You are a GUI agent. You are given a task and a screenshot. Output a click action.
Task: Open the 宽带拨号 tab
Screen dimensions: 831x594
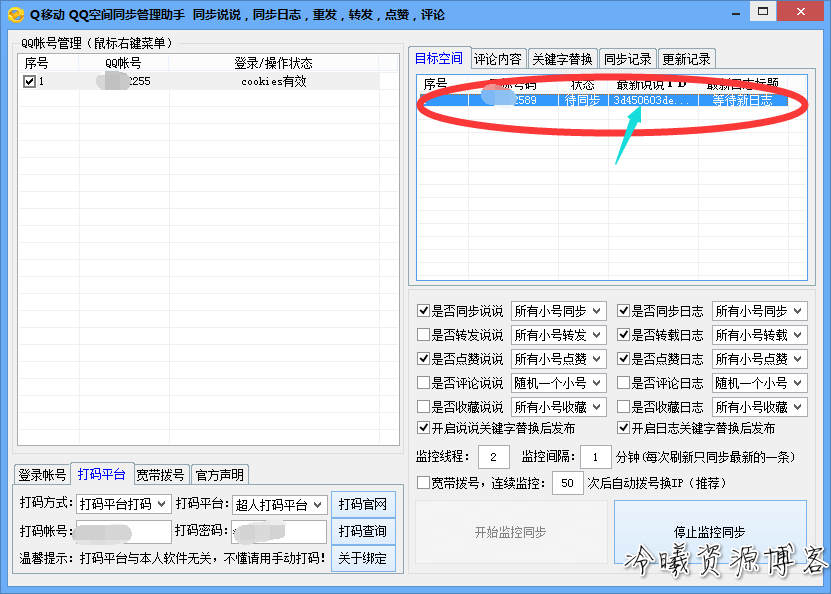(160, 475)
